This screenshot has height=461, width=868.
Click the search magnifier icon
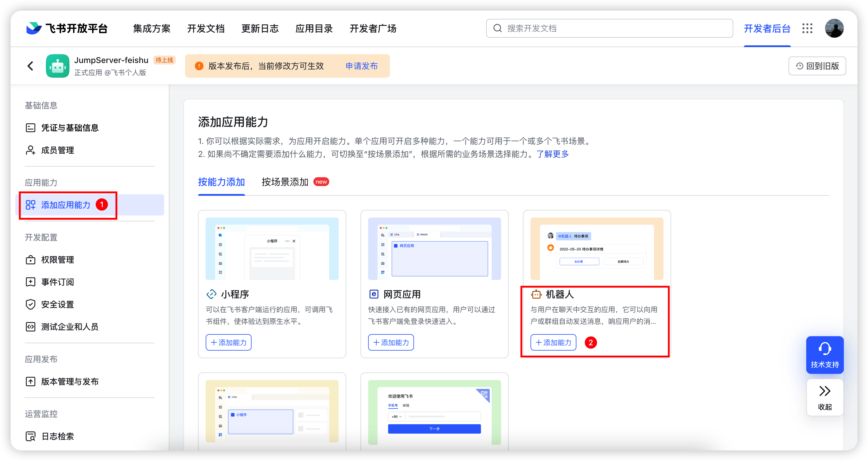click(497, 28)
